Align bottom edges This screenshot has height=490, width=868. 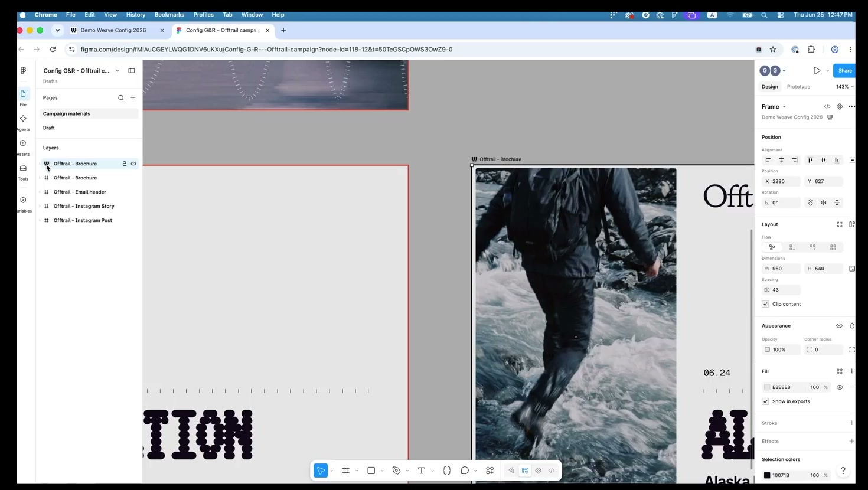point(837,160)
